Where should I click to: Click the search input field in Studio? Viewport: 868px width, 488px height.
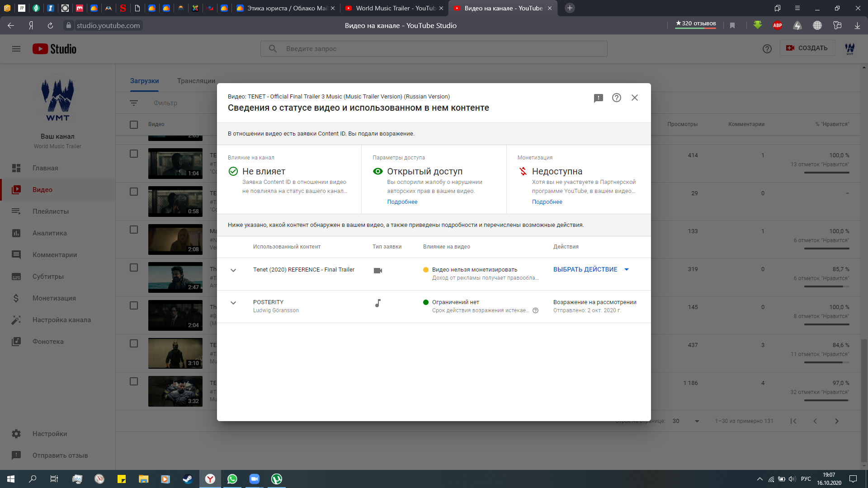click(x=434, y=49)
